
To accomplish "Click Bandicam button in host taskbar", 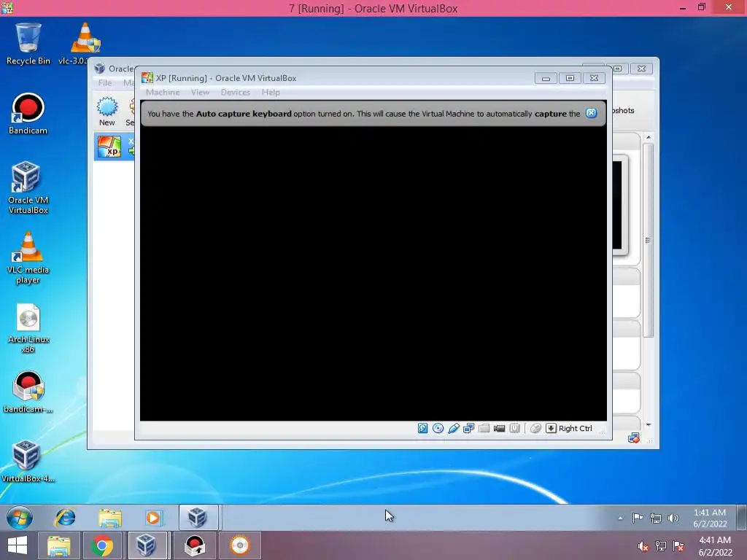I will pyautogui.click(x=194, y=545).
